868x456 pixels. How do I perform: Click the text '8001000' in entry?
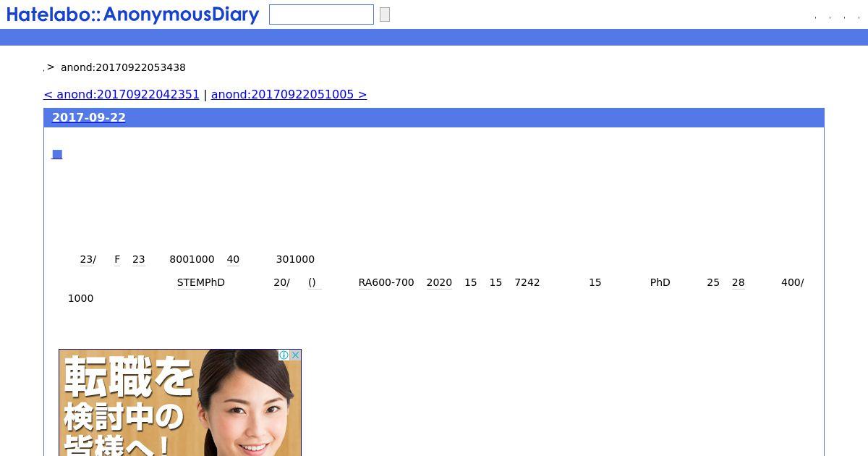(192, 259)
